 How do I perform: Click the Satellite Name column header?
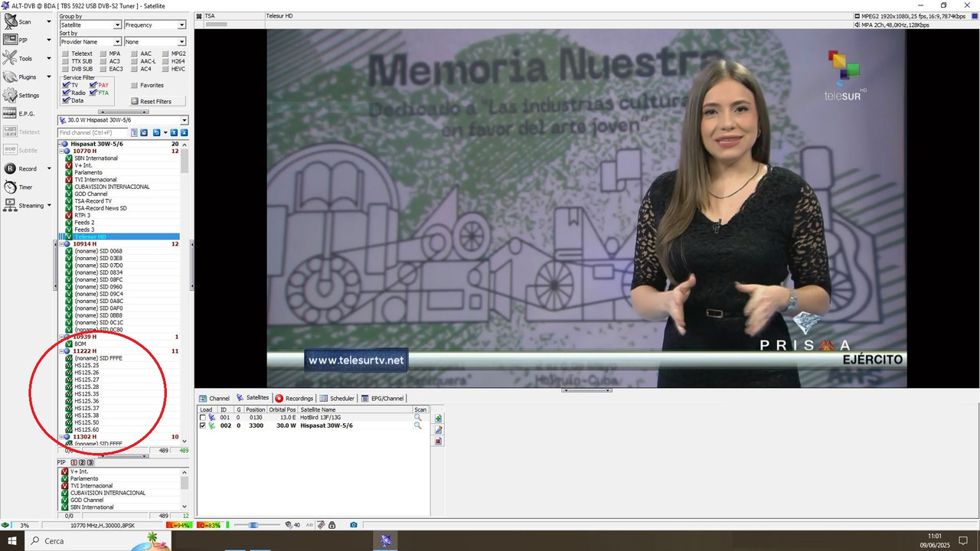tap(355, 409)
